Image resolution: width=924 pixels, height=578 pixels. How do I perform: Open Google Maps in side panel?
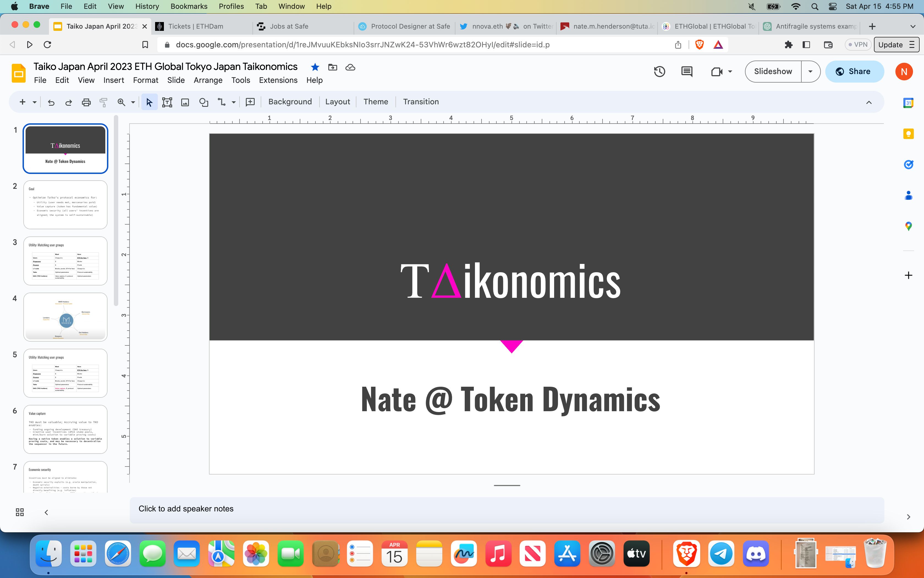[908, 226]
